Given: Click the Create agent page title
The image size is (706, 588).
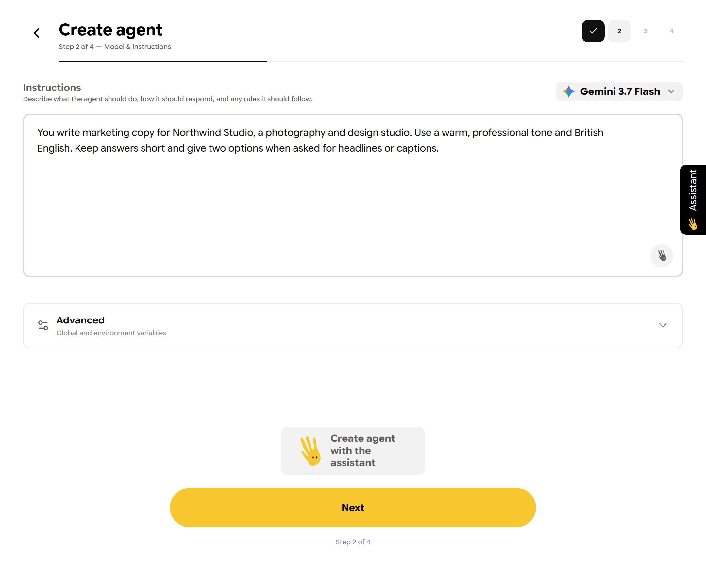Looking at the screenshot, I should (x=110, y=30).
